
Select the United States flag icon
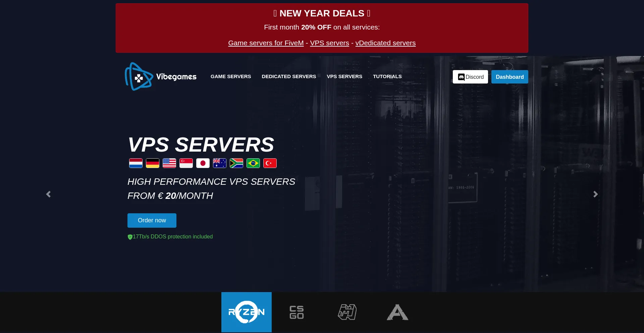pos(169,163)
